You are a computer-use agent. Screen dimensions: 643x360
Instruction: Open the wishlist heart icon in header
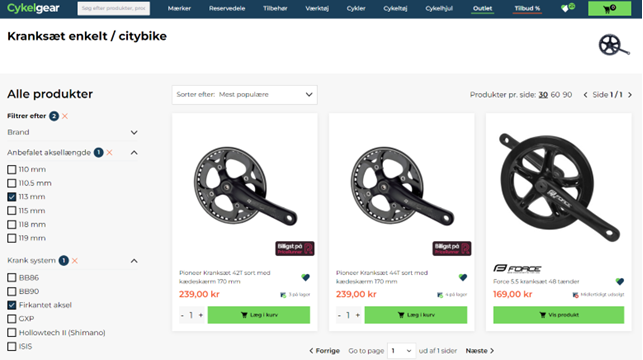[568, 8]
